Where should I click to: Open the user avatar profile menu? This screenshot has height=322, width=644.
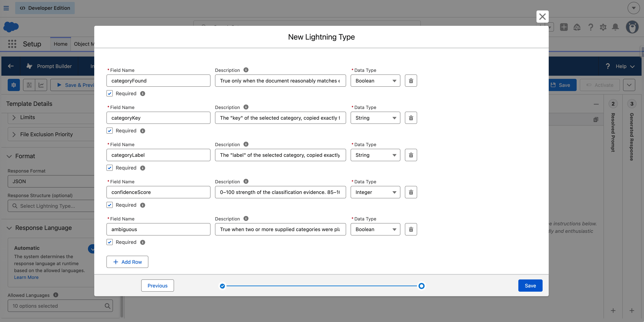pos(632,27)
